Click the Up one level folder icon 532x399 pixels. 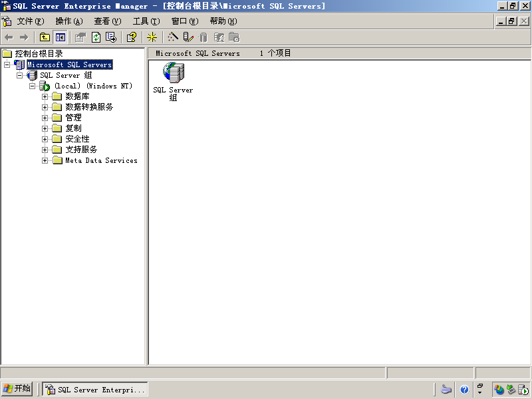[x=45, y=37]
